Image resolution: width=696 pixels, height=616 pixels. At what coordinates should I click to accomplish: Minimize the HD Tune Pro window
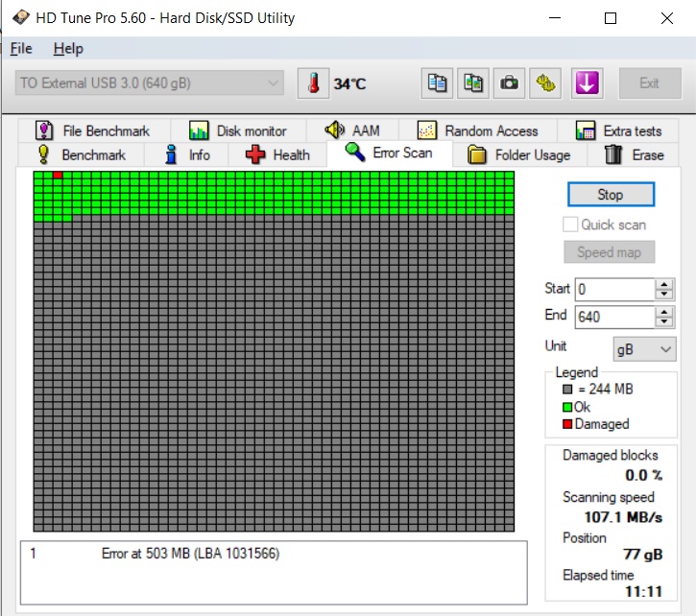555,18
